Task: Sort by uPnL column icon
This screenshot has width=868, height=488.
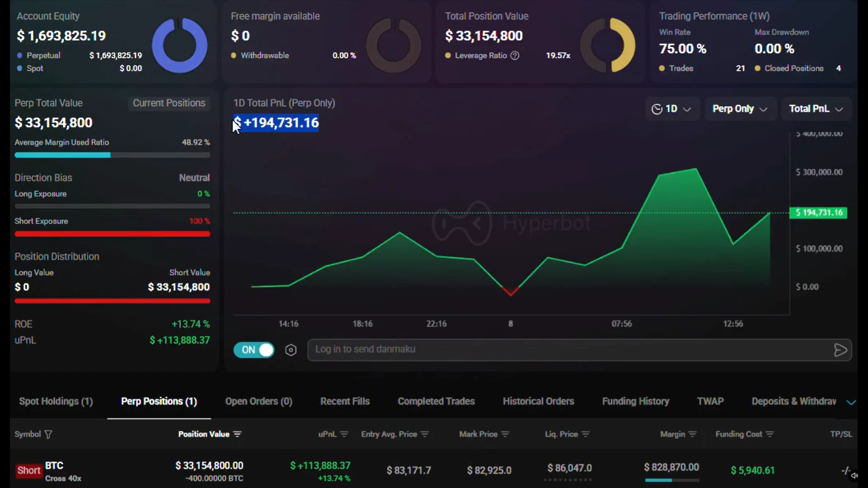Action: (344, 434)
